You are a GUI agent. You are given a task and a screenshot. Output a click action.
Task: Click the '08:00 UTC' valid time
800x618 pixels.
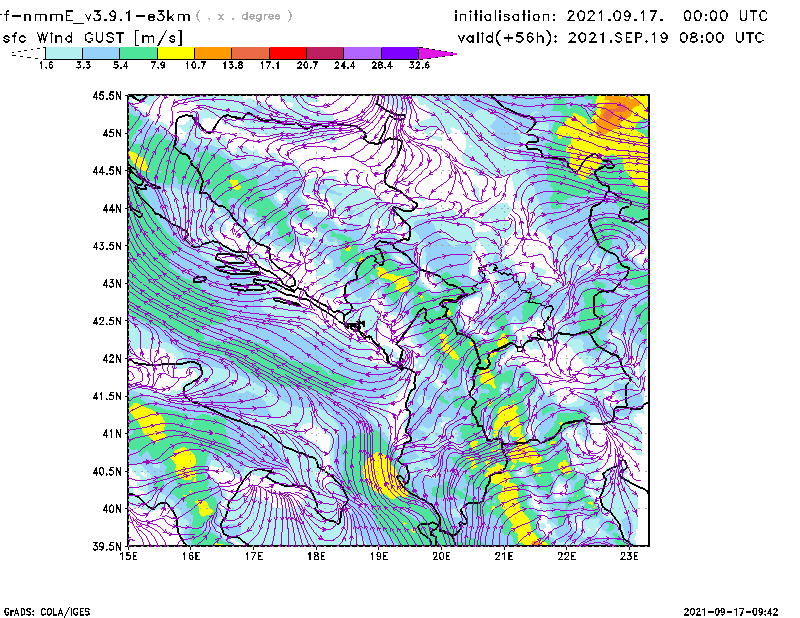(721, 38)
